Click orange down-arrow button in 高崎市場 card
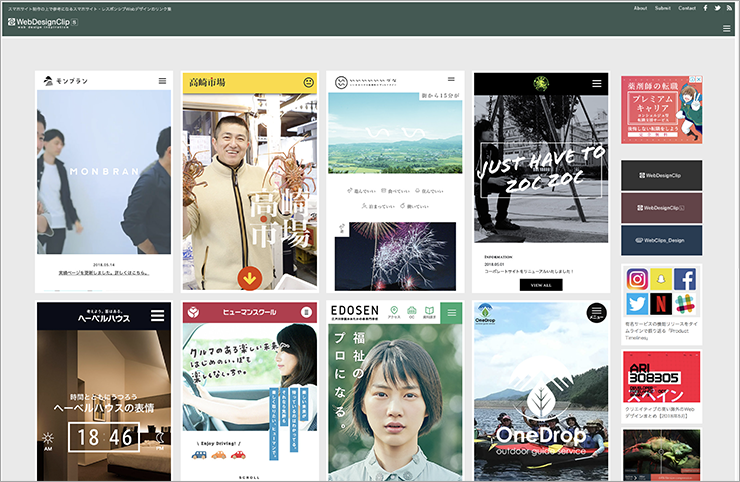Image resolution: width=740 pixels, height=482 pixels. tap(250, 278)
